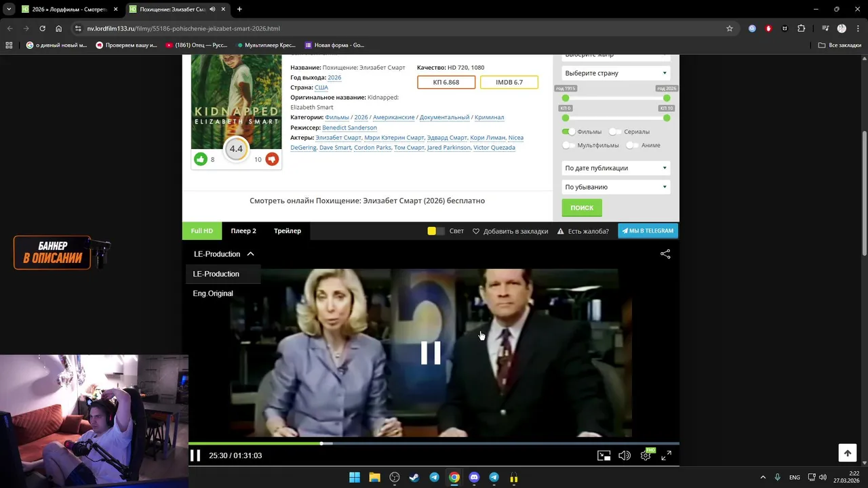Click the Есть жалоба? link

point(583,231)
